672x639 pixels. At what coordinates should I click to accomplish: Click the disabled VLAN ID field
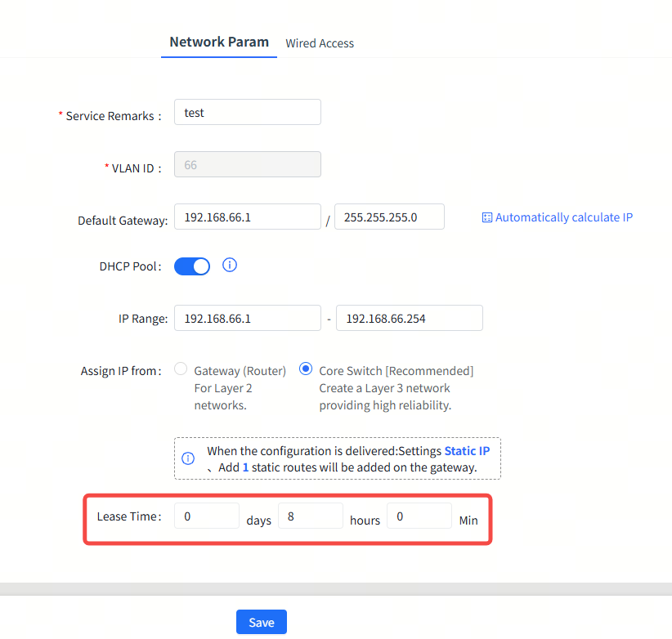[x=247, y=165]
